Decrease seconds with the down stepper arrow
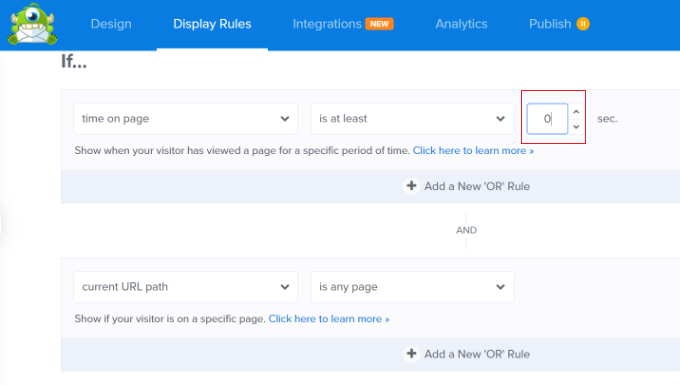This screenshot has width=680, height=385. 576,127
